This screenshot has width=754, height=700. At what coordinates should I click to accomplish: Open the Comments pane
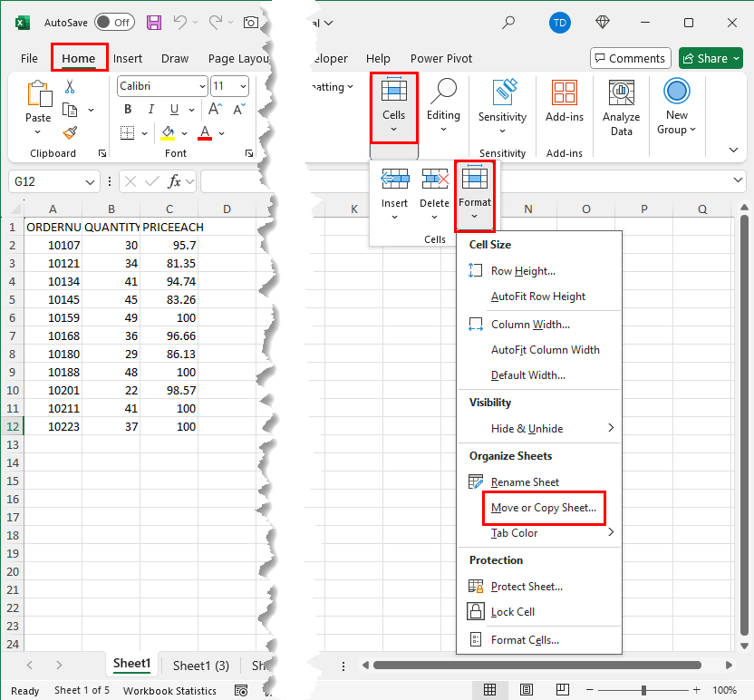[630, 58]
